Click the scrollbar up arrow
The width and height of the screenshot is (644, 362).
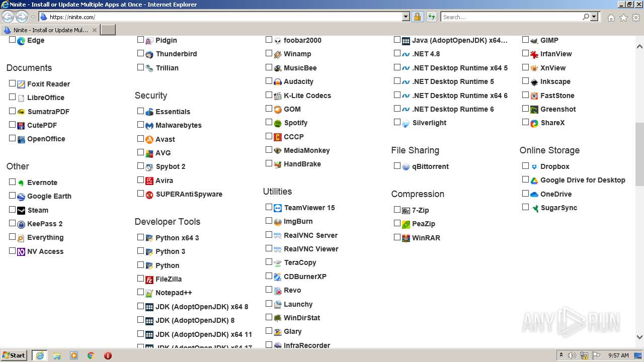pyautogui.click(x=639, y=47)
